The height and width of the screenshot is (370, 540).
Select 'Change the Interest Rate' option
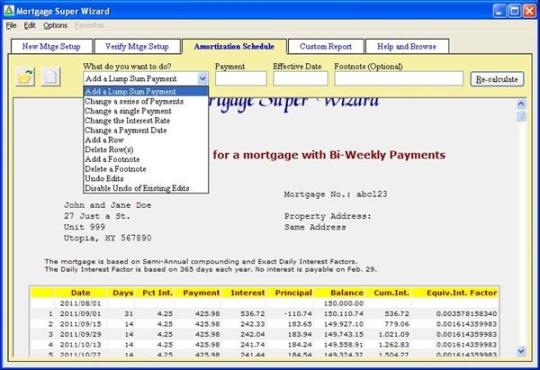[x=146, y=121]
